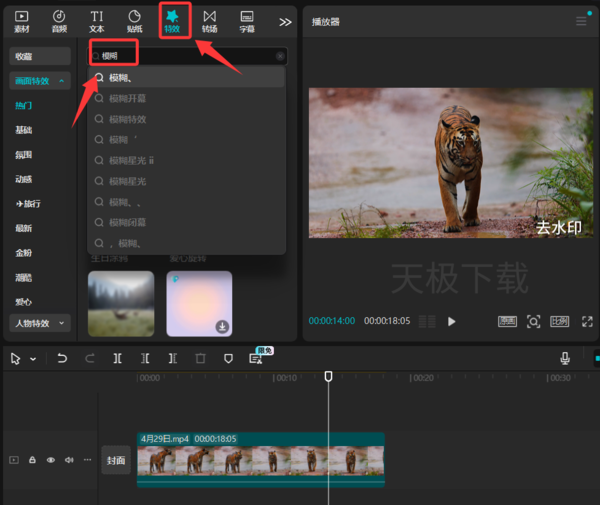600x505 pixels.
Task: Open the 贴纸 stickers panel icon
Action: coord(134,20)
